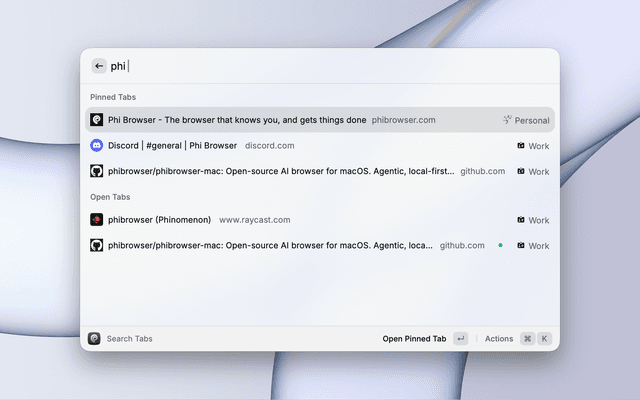Click the Discord logo icon
The width and height of the screenshot is (640, 400).
click(96, 145)
